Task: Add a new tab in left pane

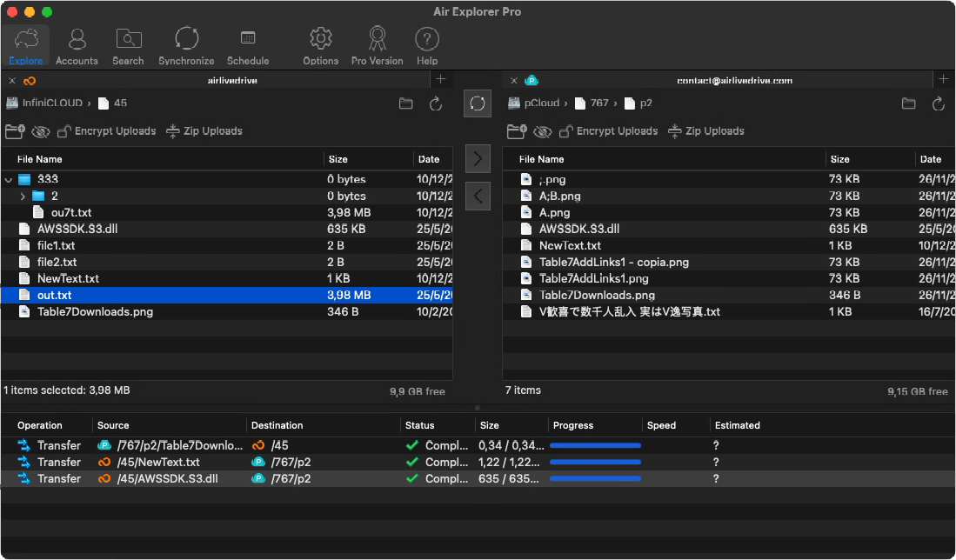Action: [441, 80]
